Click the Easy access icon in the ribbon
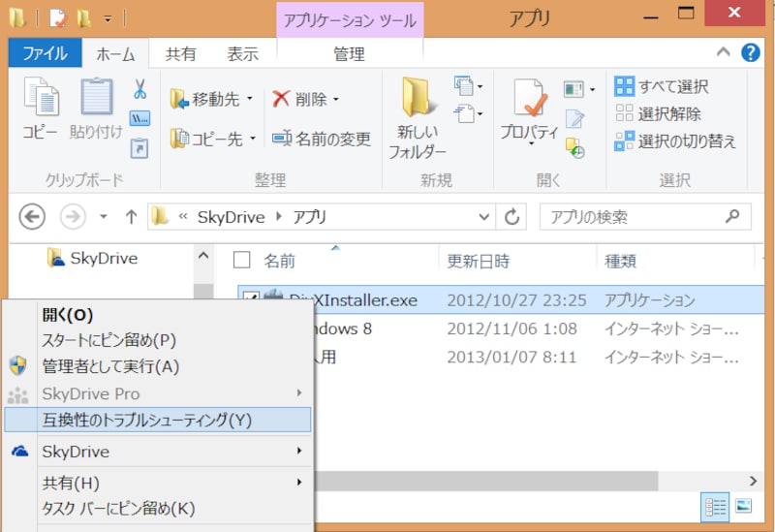The width and height of the screenshot is (775, 532). point(464,113)
